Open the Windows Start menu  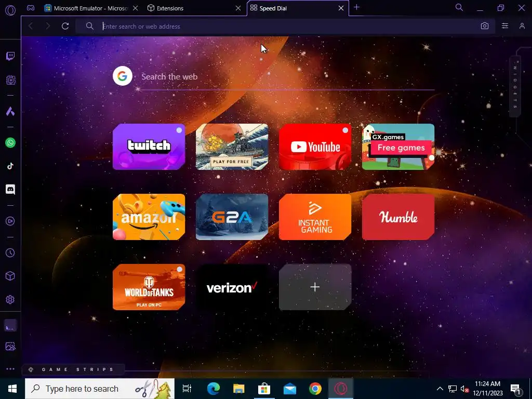(x=12, y=389)
